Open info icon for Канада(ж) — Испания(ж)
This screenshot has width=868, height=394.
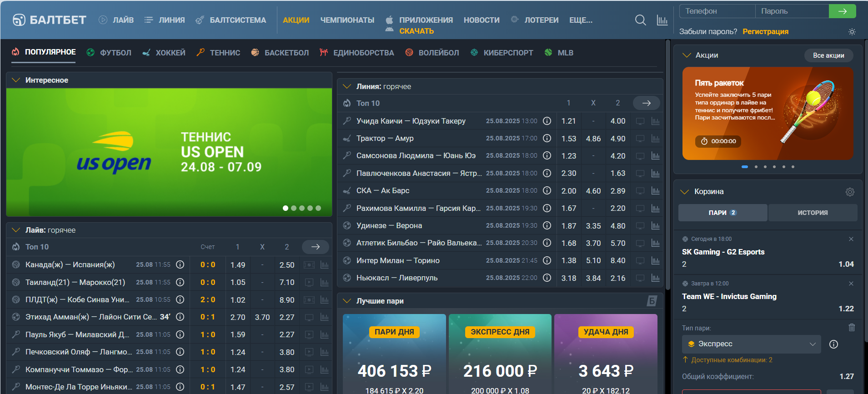[180, 264]
